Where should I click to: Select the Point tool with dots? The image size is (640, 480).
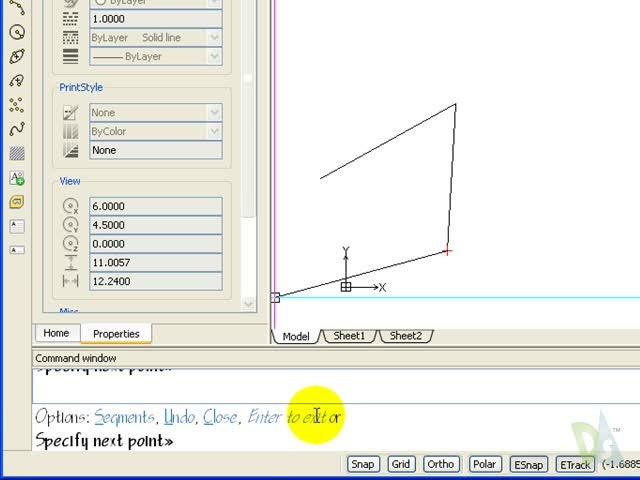(x=17, y=105)
